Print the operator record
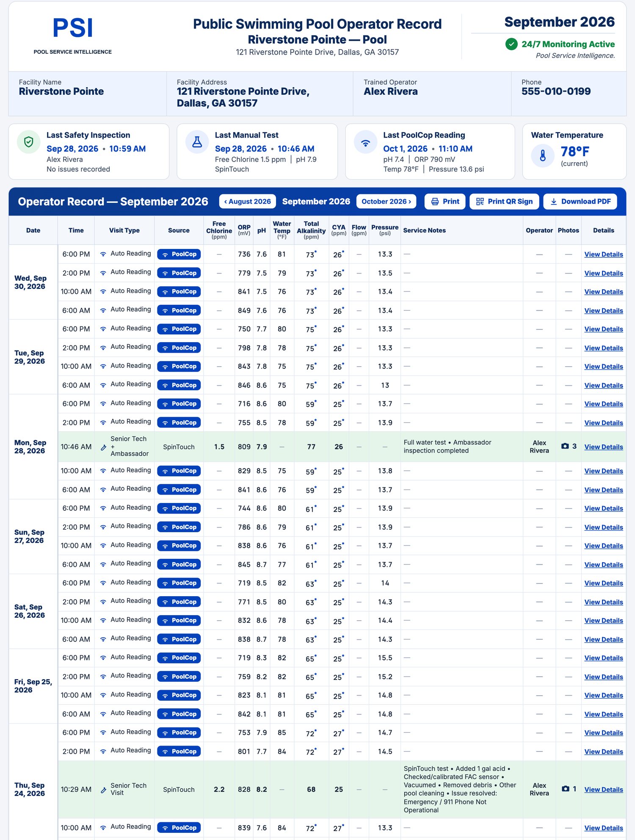The image size is (635, 840). pos(445,202)
